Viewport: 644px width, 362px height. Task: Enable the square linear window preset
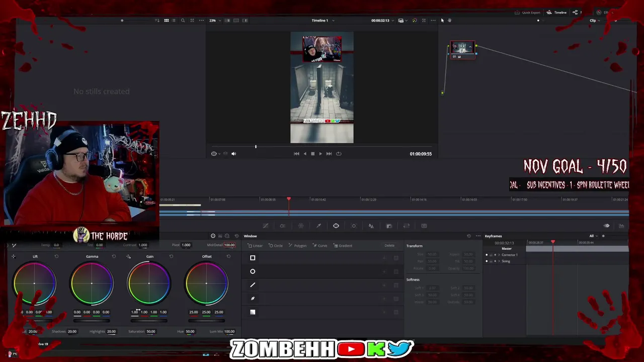[x=253, y=258]
